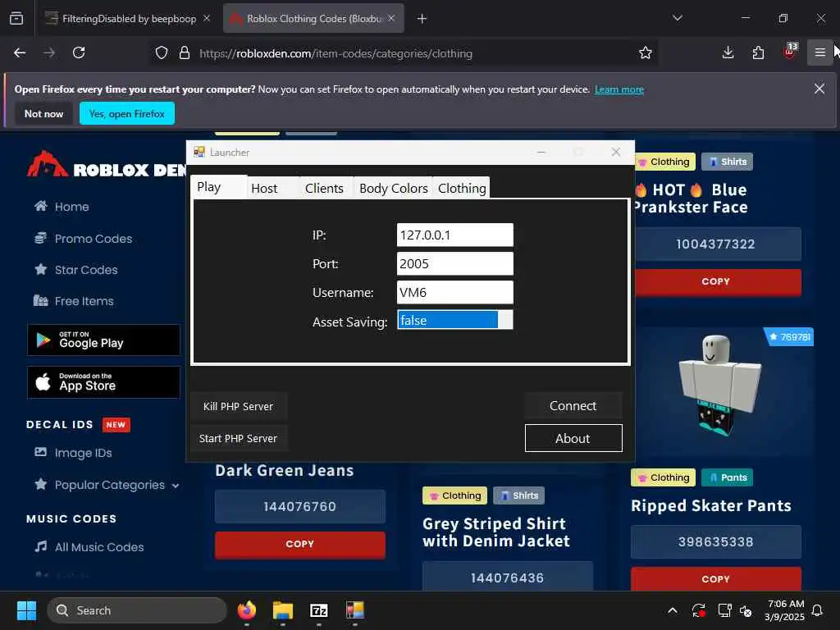Dismiss the Firefox restart notification bar
The height and width of the screenshot is (630, 840).
click(819, 89)
